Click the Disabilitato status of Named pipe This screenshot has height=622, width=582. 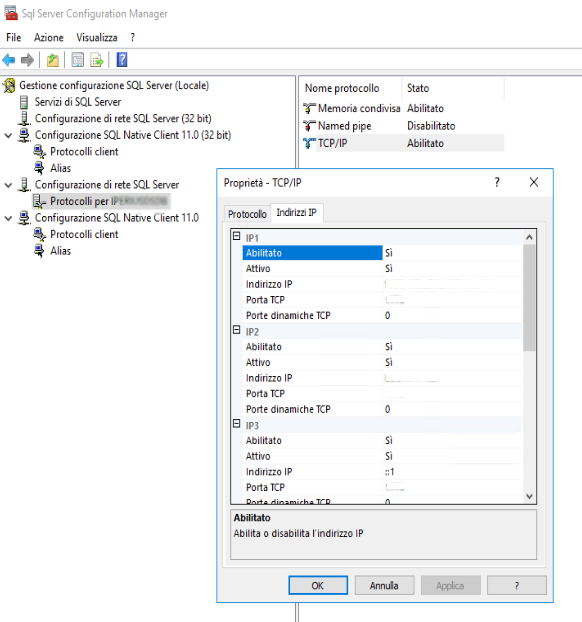(x=431, y=126)
